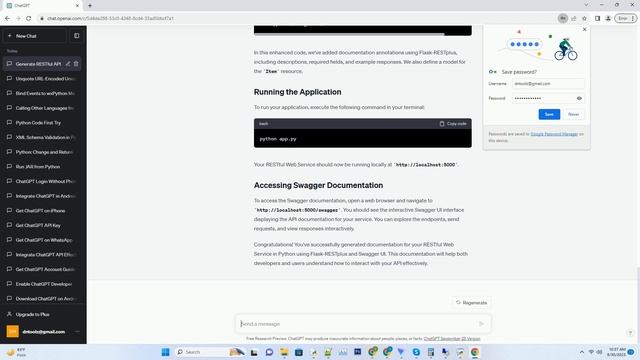Open account menu for gmail user

42,331
